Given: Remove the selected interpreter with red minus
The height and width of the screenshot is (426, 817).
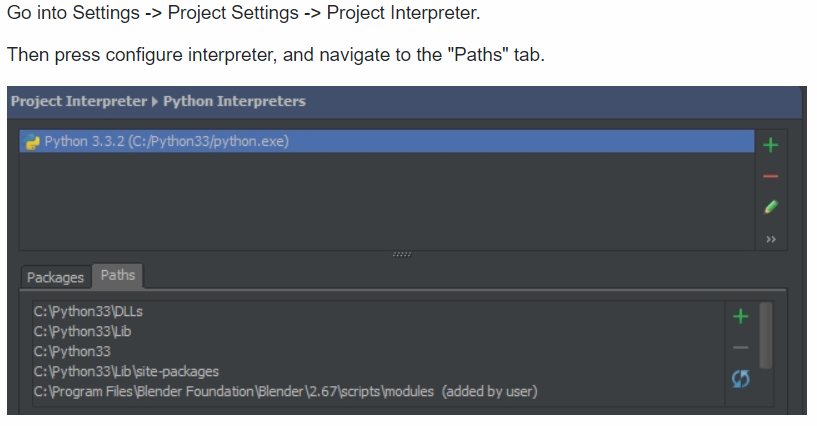Looking at the screenshot, I should click(770, 176).
